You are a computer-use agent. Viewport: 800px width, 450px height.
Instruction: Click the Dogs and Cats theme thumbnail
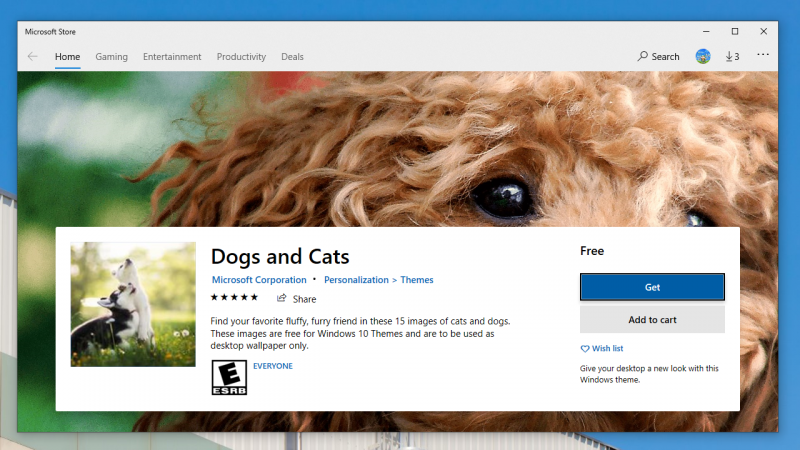click(133, 304)
